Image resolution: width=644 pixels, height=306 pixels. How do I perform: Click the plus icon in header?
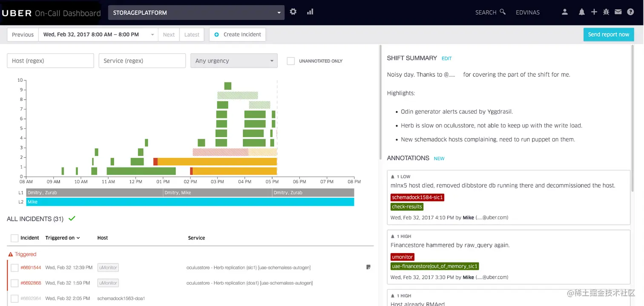click(x=594, y=12)
